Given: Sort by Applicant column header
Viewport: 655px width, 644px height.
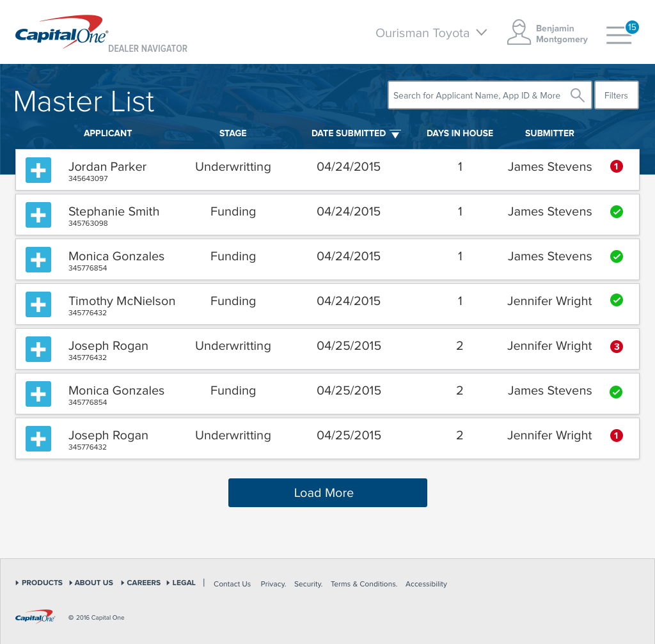Looking at the screenshot, I should pyautogui.click(x=107, y=133).
